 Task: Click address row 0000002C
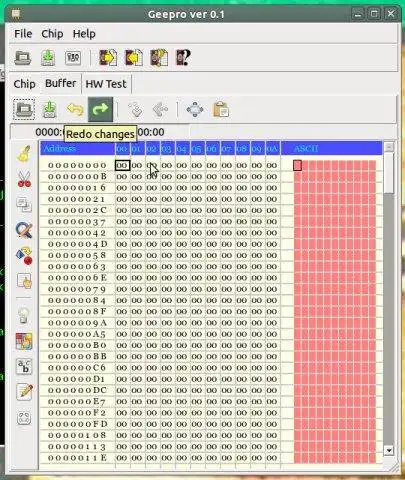click(77, 210)
